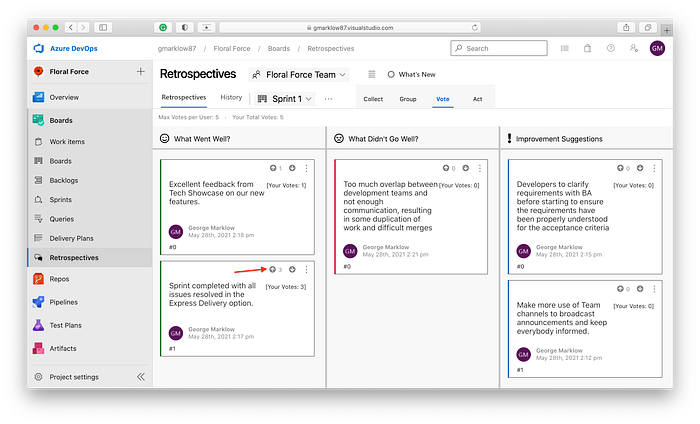
Task: Open Sprint 1 board dropdown
Action: click(285, 99)
